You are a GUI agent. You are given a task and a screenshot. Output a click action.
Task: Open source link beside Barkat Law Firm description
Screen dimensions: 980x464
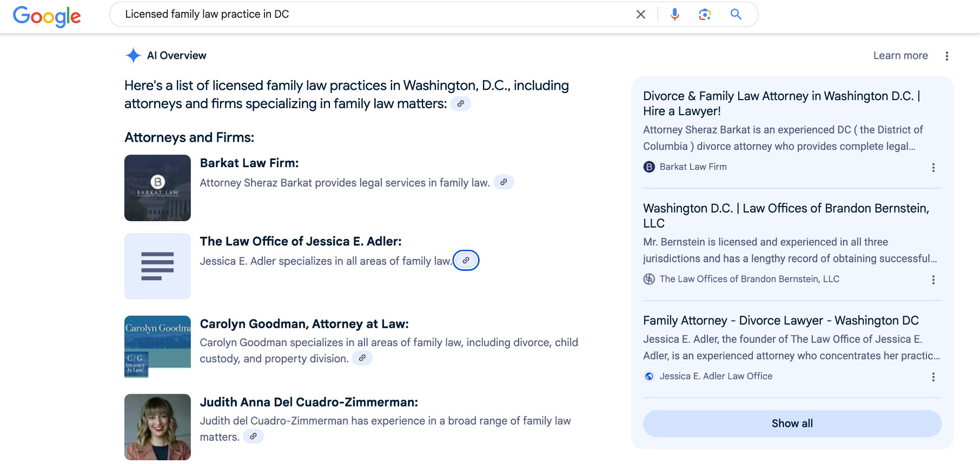[x=504, y=182]
